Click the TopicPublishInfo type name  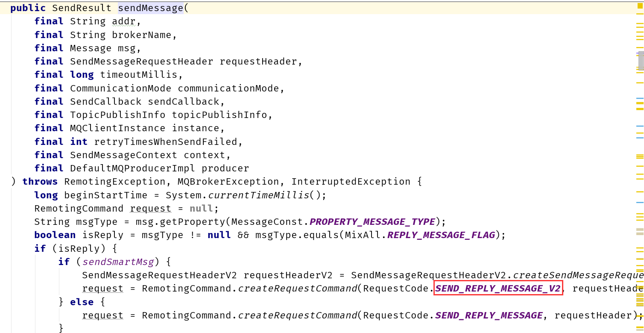118,115
